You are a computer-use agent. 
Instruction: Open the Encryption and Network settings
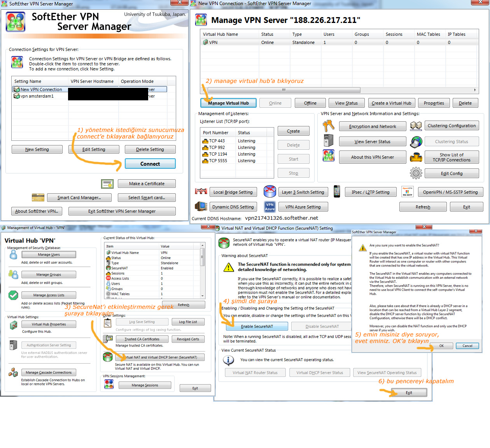point(373,126)
